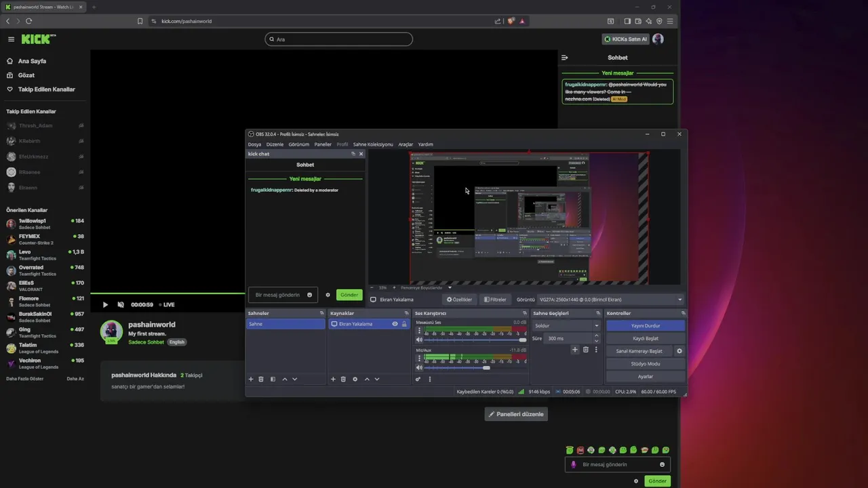Open preview scaling Pencereye Boyutlandır dropdown
Image resolution: width=868 pixels, height=488 pixels.
click(x=426, y=287)
